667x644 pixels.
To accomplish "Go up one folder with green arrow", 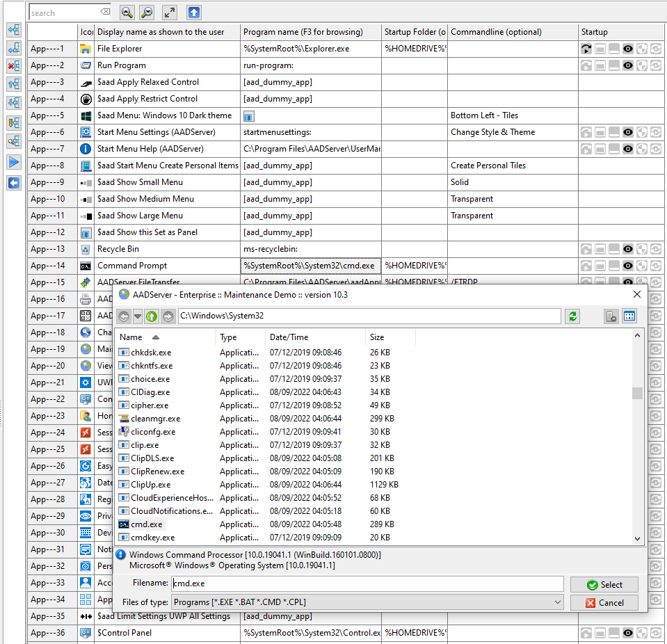I will coord(152,316).
